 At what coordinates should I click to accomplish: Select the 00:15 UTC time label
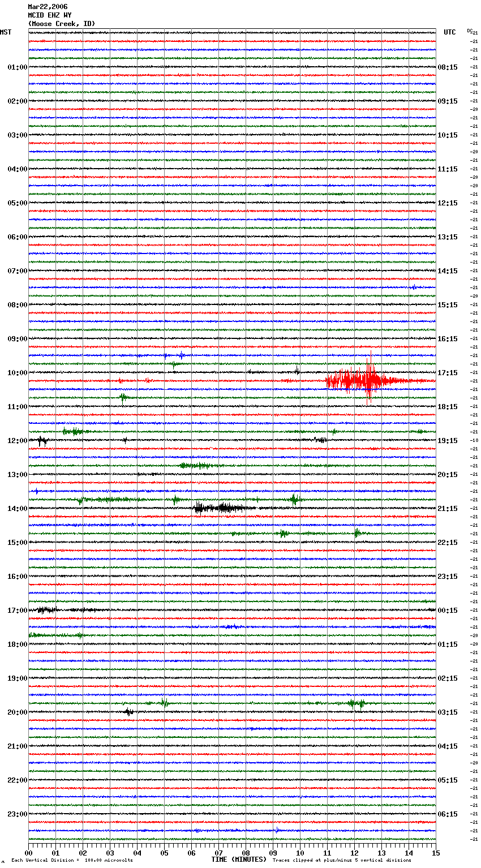coord(448,611)
